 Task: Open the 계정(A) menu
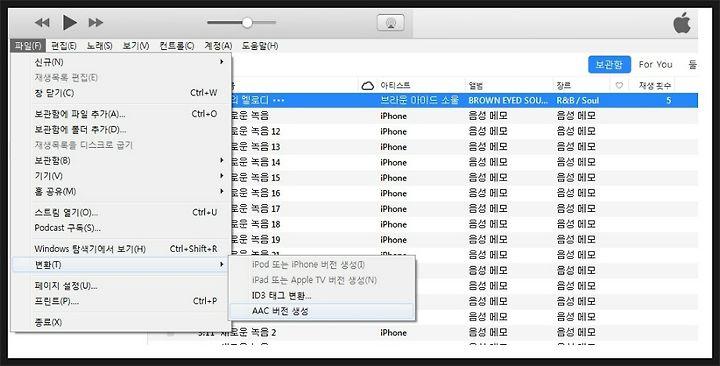tap(218, 45)
